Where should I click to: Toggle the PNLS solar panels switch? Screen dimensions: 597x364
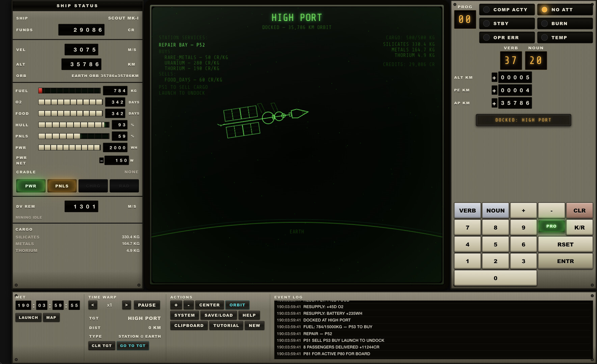click(62, 186)
